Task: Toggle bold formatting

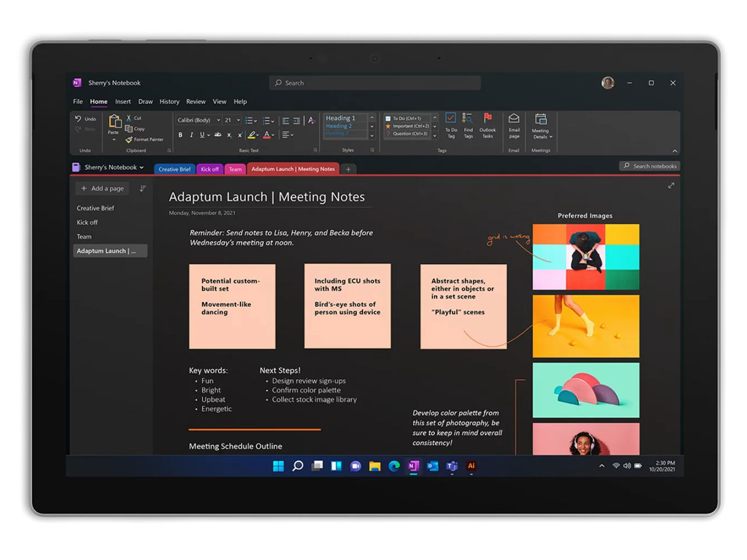Action: 180,135
